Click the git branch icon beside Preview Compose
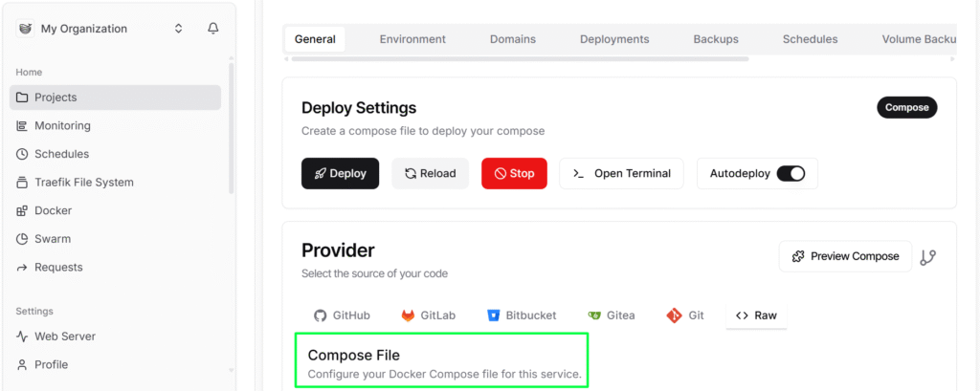Image resolution: width=980 pixels, height=391 pixels. (927, 257)
